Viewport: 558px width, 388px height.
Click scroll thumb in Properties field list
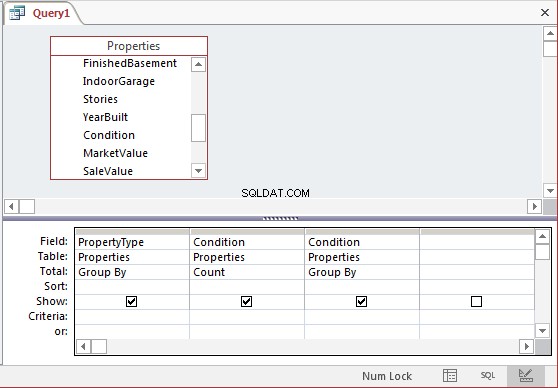click(x=198, y=128)
